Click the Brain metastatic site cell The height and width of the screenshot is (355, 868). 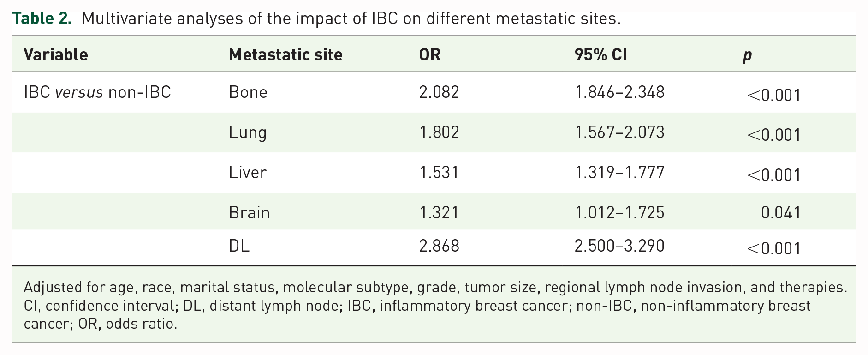(x=250, y=213)
